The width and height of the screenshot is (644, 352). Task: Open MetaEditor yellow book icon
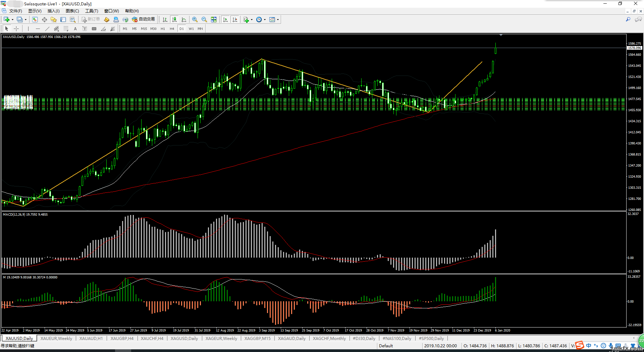pos(107,19)
